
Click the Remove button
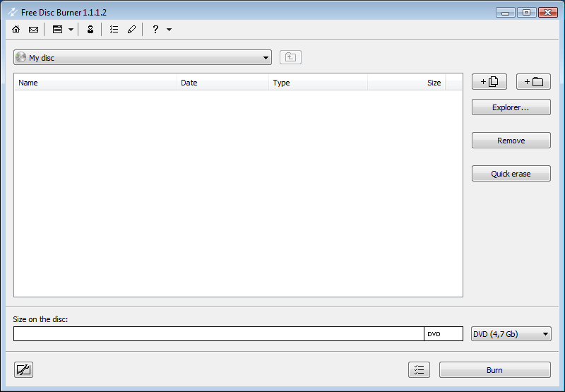click(511, 141)
